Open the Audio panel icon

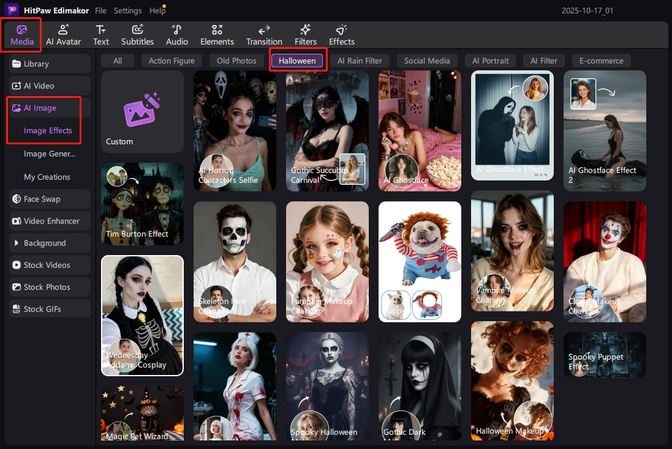point(176,35)
